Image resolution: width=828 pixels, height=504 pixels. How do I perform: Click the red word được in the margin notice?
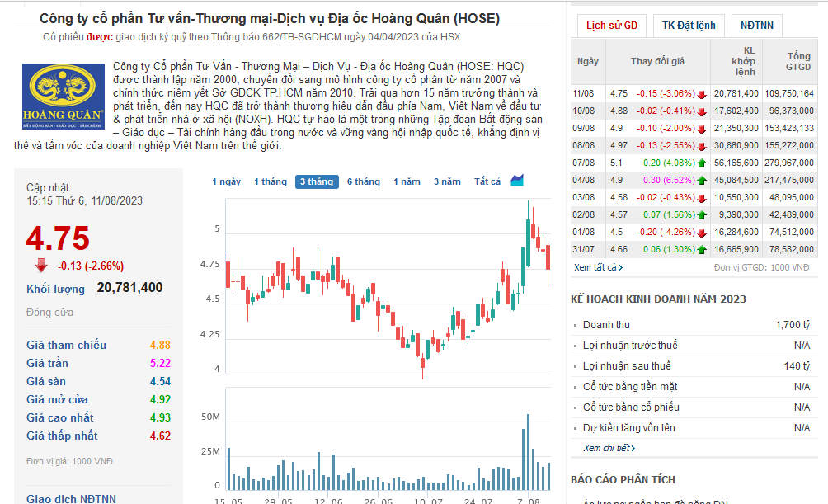pyautogui.click(x=100, y=37)
